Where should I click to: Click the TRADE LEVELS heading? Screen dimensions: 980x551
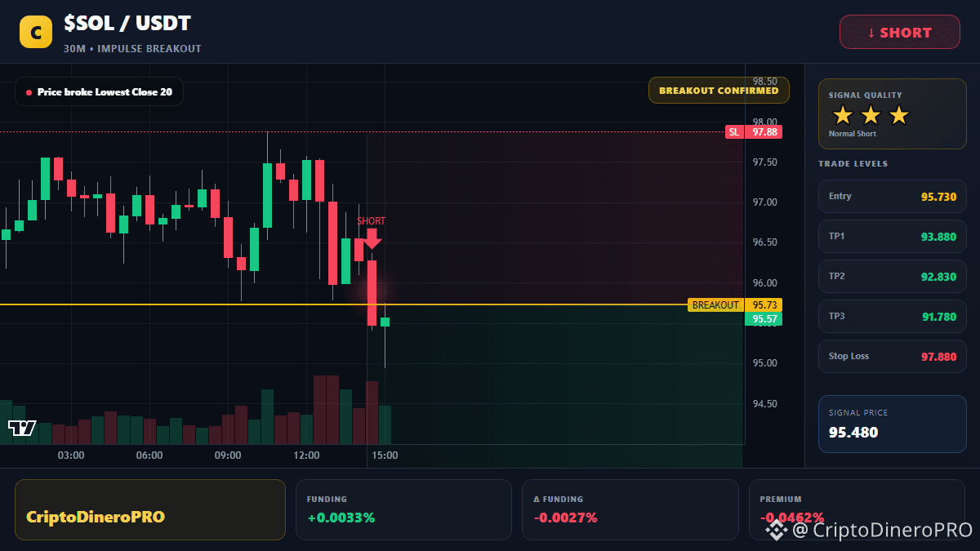click(x=853, y=164)
